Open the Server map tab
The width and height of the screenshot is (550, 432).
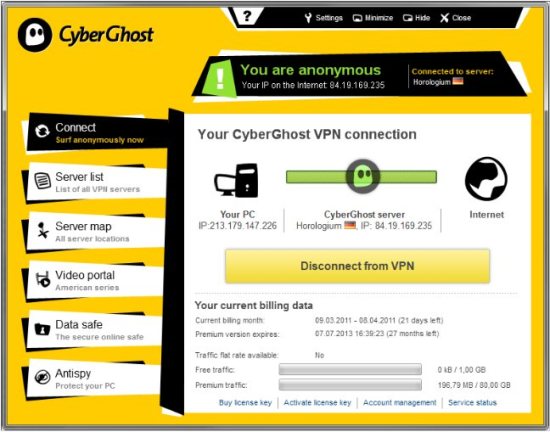[95, 231]
